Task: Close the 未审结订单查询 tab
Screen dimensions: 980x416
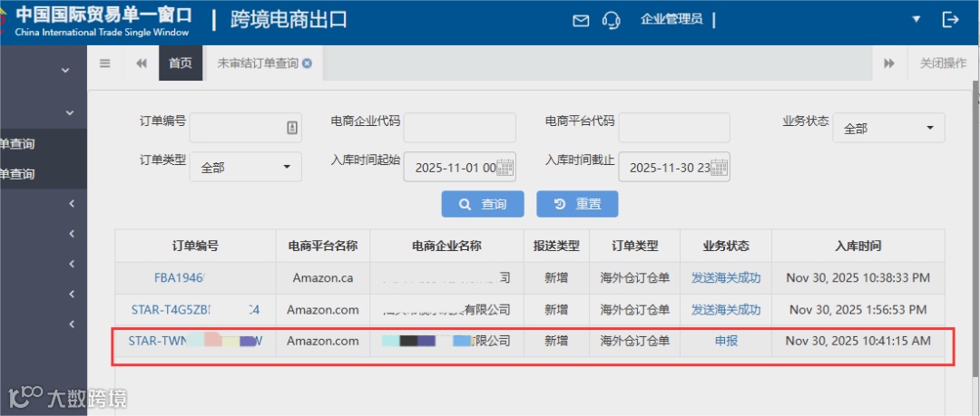Action: (x=307, y=63)
